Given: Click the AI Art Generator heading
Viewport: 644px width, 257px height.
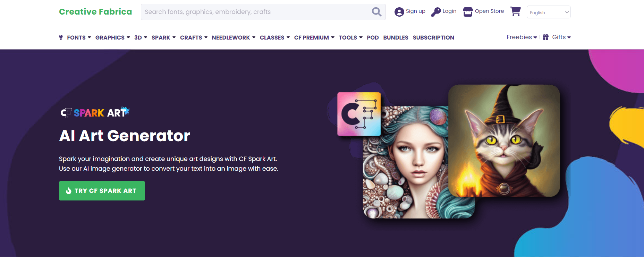Looking at the screenshot, I should (125, 136).
